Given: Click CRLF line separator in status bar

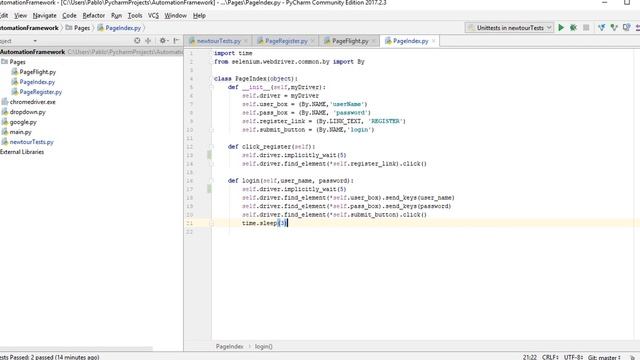Looking at the screenshot, I should click(x=550, y=357).
